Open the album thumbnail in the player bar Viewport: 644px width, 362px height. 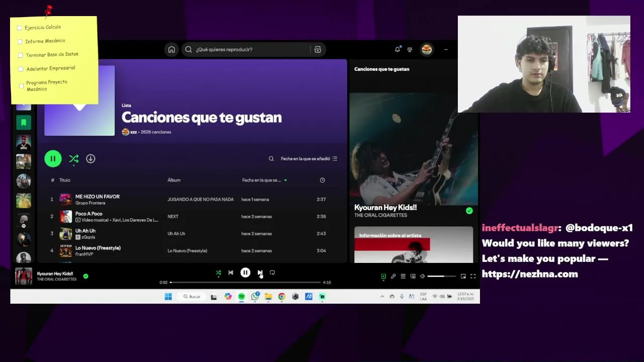pyautogui.click(x=24, y=276)
